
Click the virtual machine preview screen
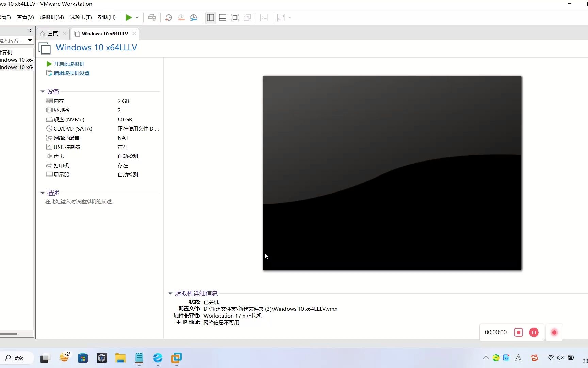coord(392,173)
